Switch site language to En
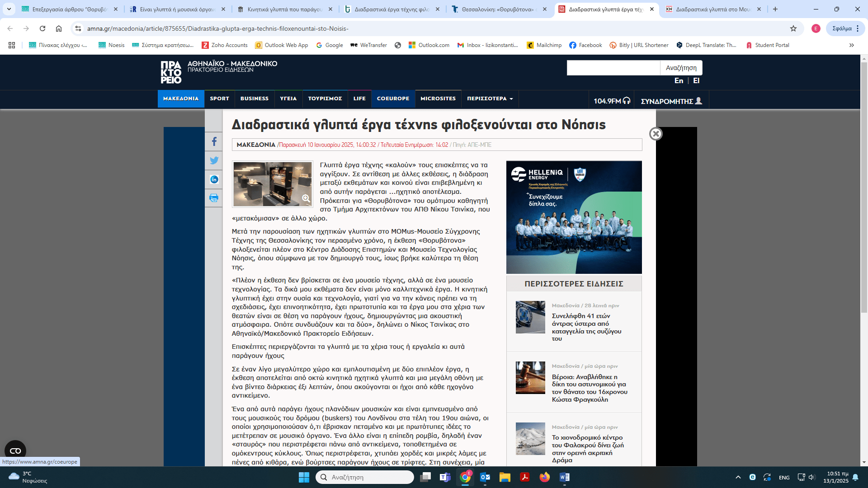The height and width of the screenshot is (488, 868). 679,80
